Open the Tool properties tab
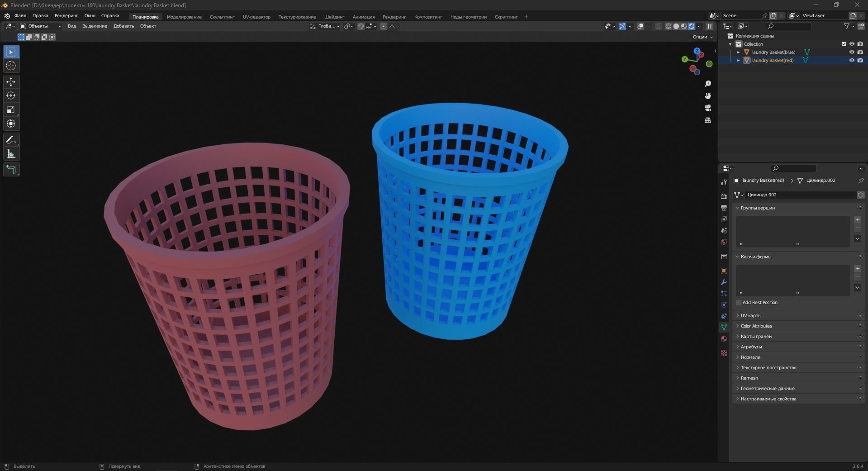The height and width of the screenshot is (471, 868). pos(724,182)
